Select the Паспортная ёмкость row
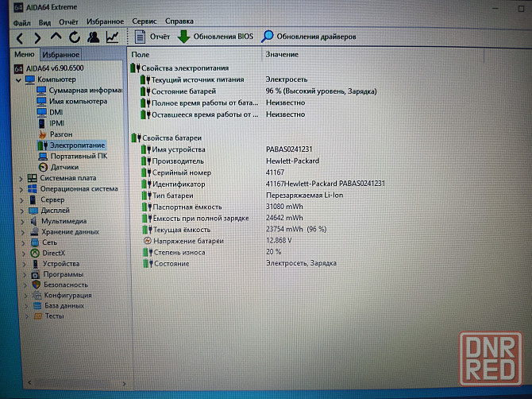 [x=222, y=207]
